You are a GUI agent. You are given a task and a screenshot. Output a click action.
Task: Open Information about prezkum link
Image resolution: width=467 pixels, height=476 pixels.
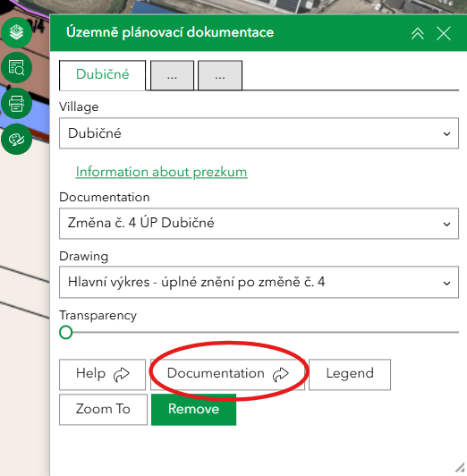pyautogui.click(x=161, y=172)
